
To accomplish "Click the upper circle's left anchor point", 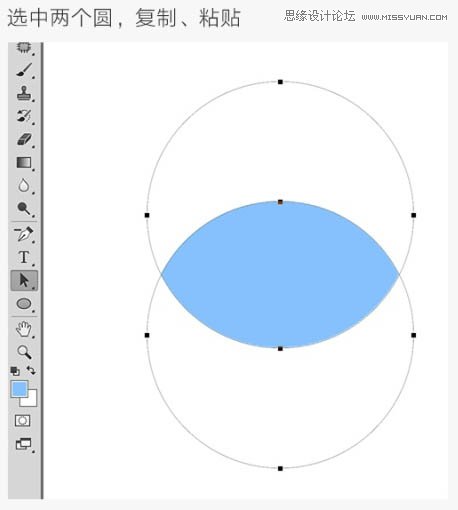I will click(x=147, y=215).
